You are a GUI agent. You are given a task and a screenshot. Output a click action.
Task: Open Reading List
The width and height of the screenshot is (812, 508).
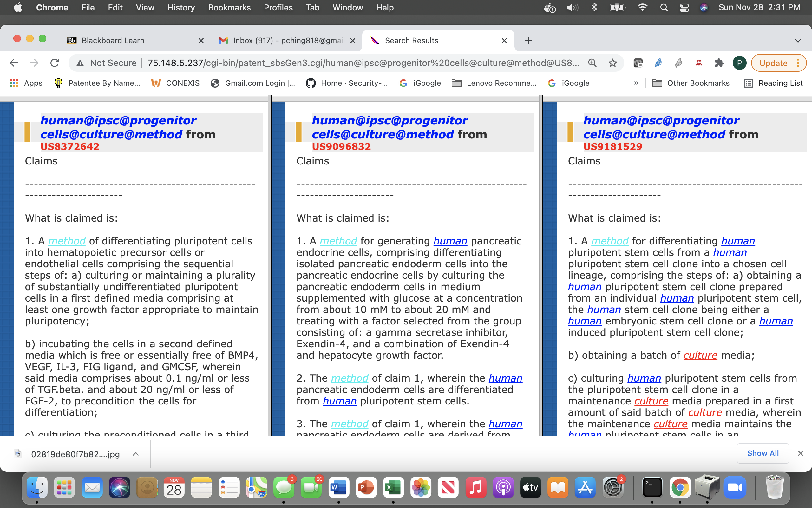coord(773,83)
